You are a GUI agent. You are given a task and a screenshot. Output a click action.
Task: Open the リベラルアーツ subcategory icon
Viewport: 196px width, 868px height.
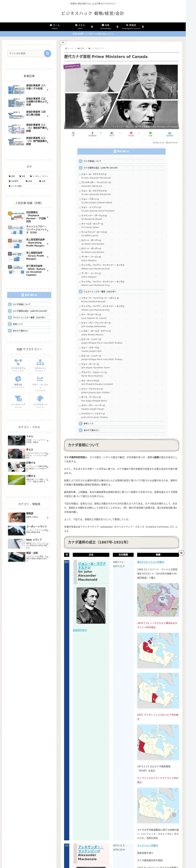click(x=40, y=402)
